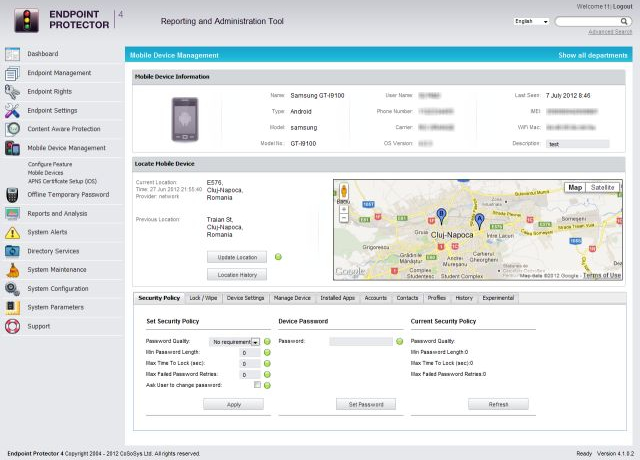The width and height of the screenshot is (640, 460).
Task: Switch to the History tab
Action: coord(464,298)
